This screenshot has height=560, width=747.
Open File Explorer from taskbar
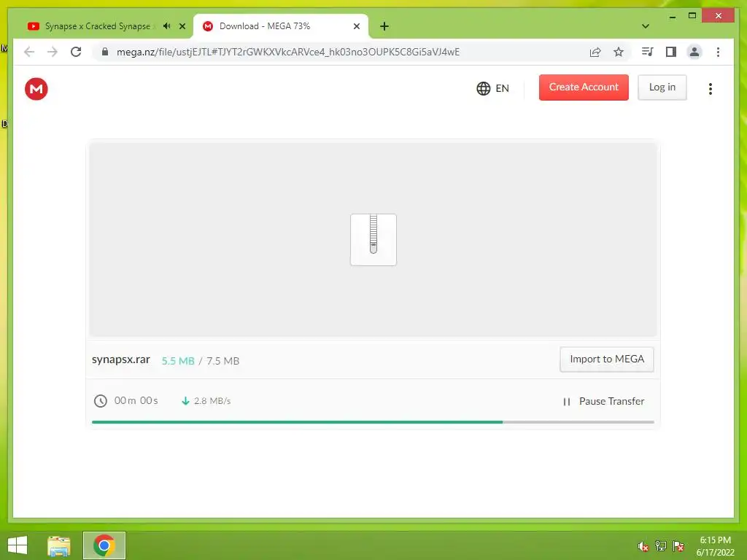[x=59, y=545]
